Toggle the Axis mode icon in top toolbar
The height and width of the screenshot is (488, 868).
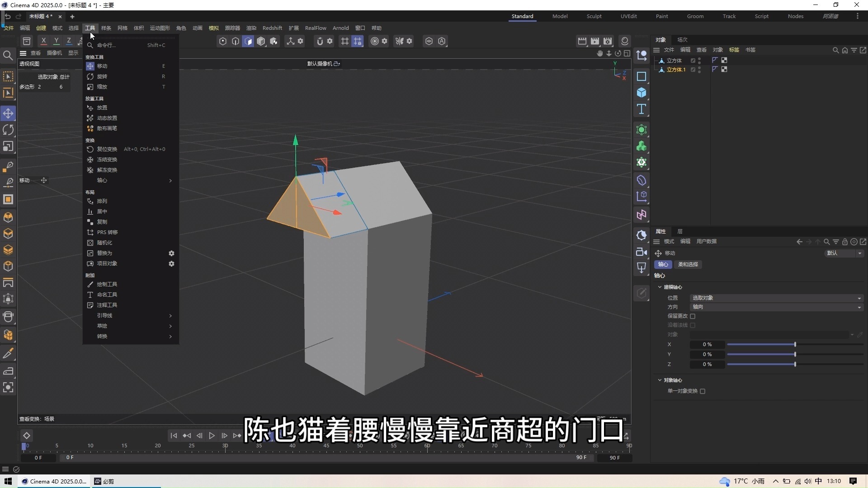[x=291, y=41]
